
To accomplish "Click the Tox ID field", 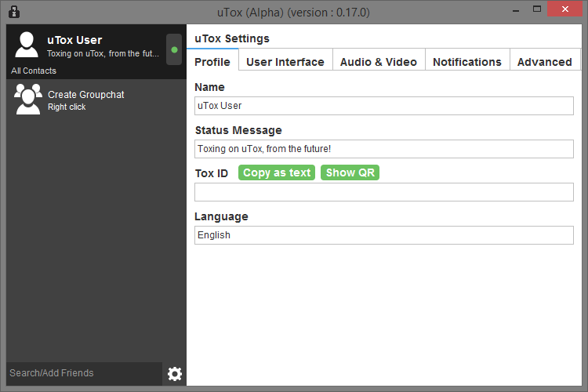I will coord(384,192).
